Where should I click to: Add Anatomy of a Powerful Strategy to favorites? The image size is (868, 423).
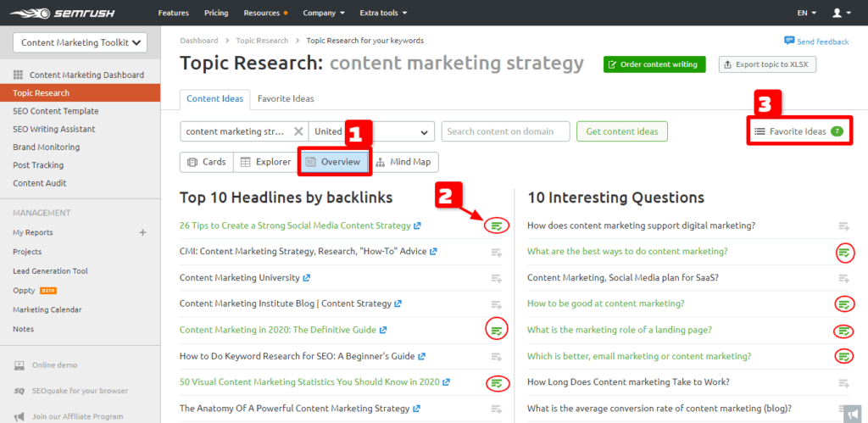click(496, 409)
